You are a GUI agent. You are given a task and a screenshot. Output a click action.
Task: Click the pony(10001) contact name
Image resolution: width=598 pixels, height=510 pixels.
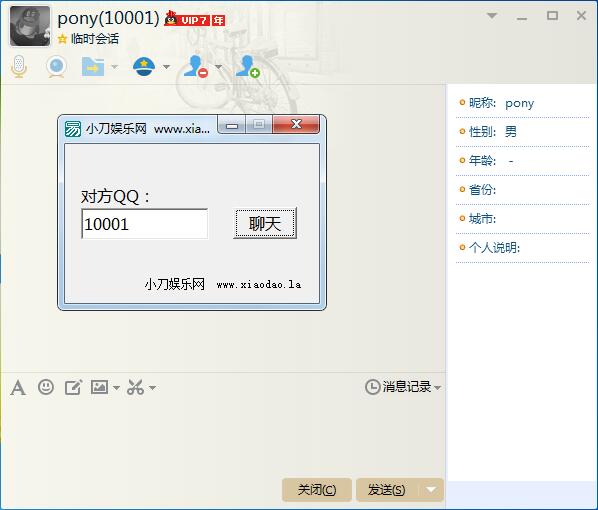pyautogui.click(x=108, y=18)
